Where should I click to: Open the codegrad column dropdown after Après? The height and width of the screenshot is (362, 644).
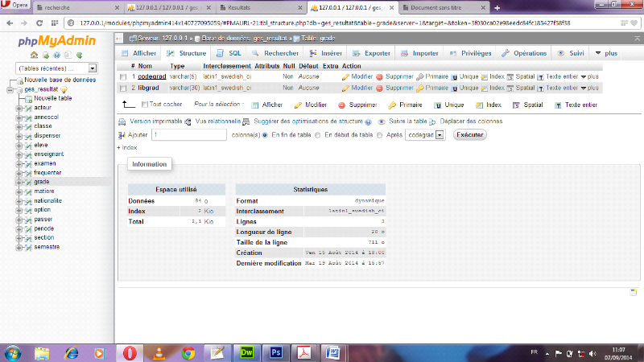point(425,135)
